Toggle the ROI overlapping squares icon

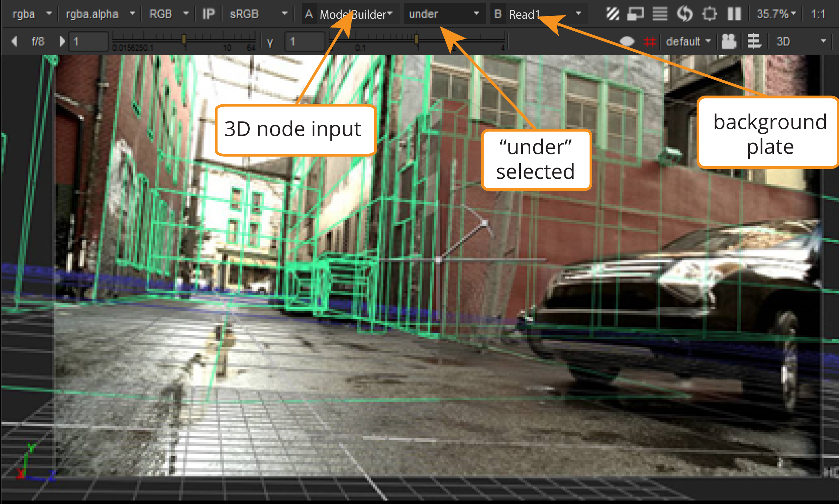[635, 14]
